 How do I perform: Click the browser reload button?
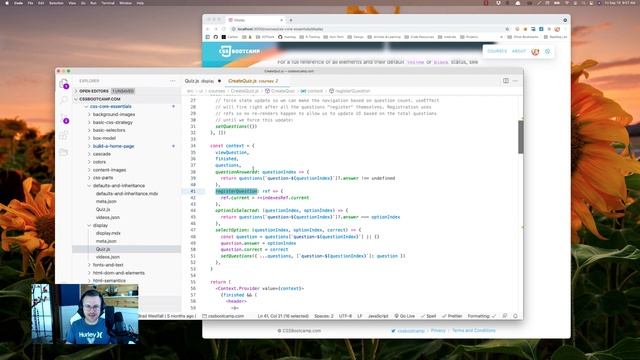pyautogui.click(x=224, y=29)
